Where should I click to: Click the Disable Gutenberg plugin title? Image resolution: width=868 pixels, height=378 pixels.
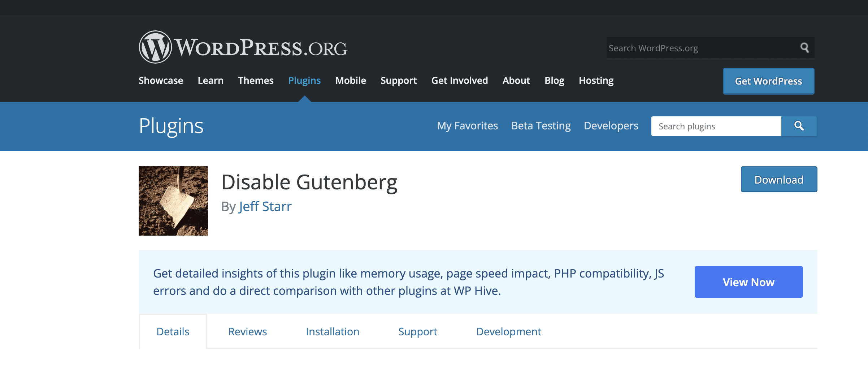pos(309,182)
